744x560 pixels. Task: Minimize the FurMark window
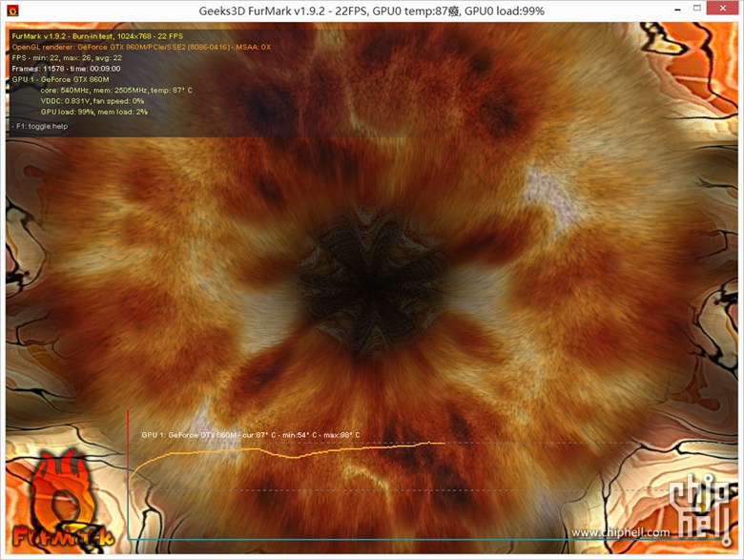coord(678,9)
